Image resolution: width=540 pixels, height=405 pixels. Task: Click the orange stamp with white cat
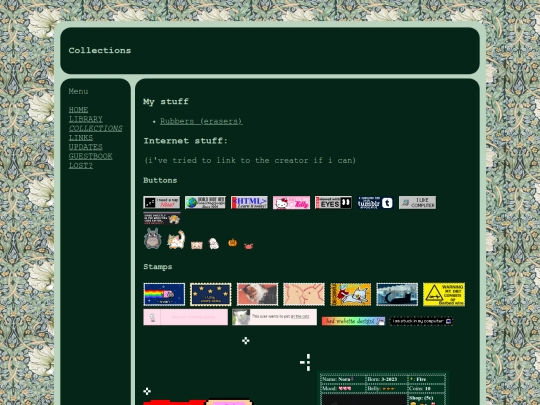coord(351,294)
